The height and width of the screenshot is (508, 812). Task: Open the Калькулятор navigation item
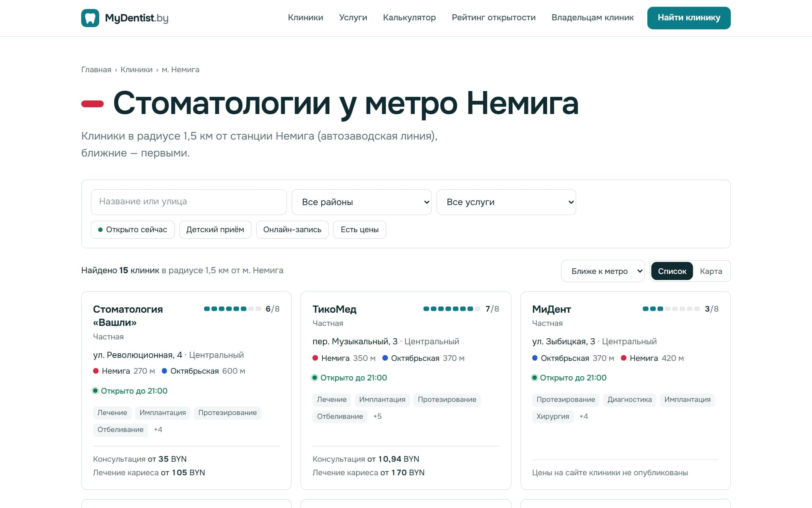pyautogui.click(x=409, y=18)
